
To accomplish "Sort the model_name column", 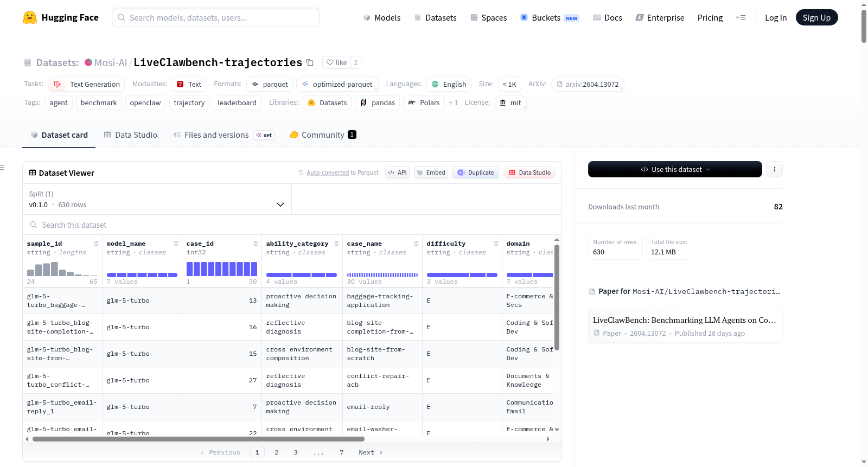I will [176, 244].
